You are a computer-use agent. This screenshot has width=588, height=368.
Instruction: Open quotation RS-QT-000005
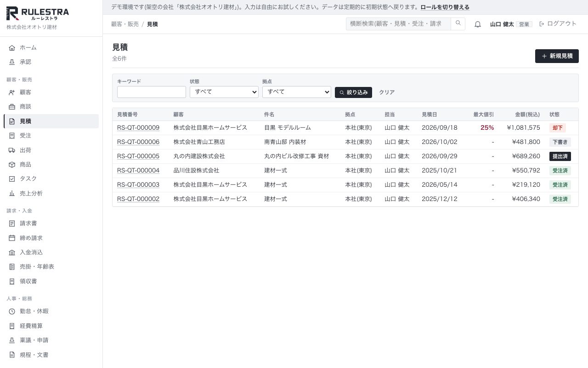pos(138,156)
